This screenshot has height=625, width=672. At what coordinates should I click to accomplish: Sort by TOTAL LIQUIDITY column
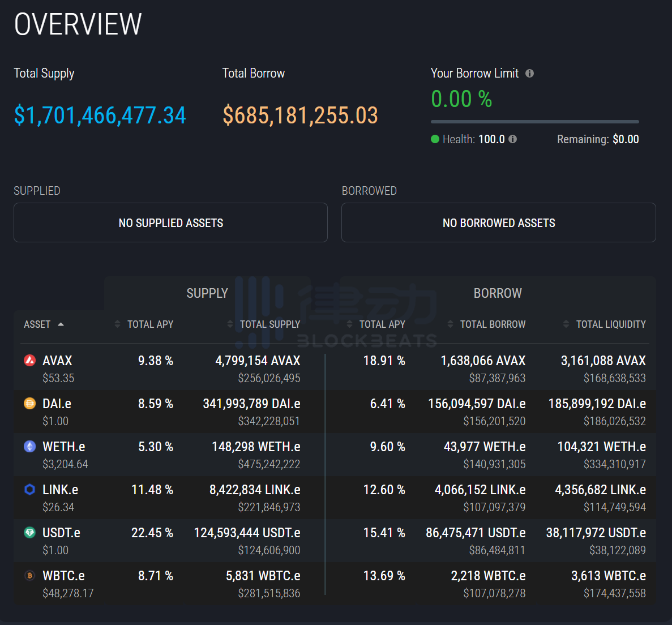coord(604,324)
